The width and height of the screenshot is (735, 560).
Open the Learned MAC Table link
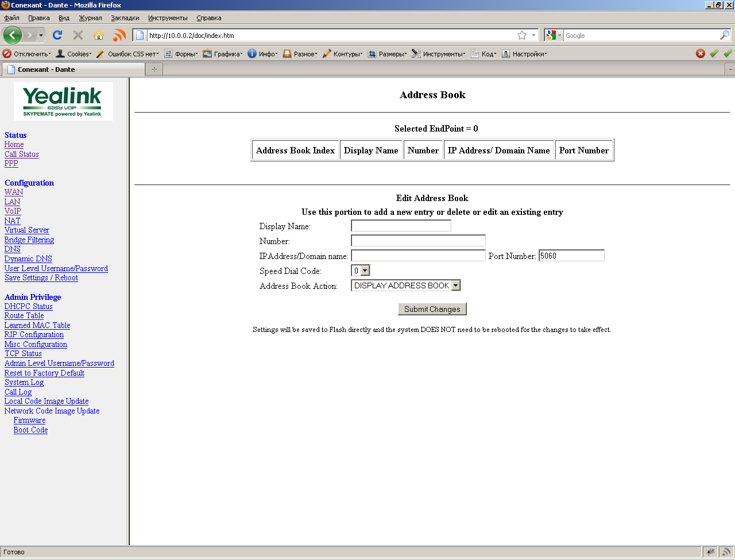37,325
